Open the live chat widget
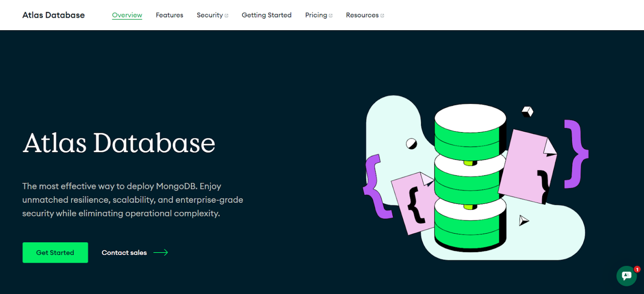 click(x=626, y=276)
